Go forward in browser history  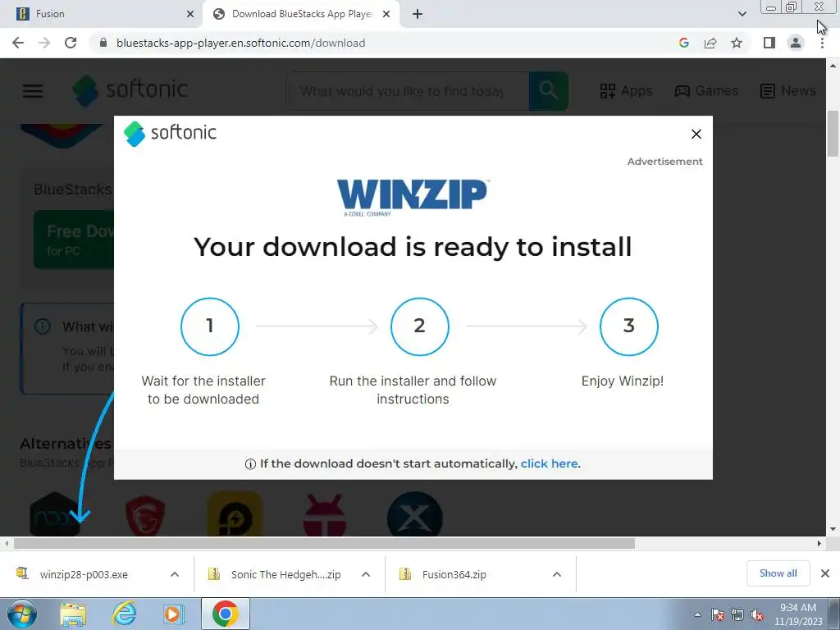coord(44,43)
